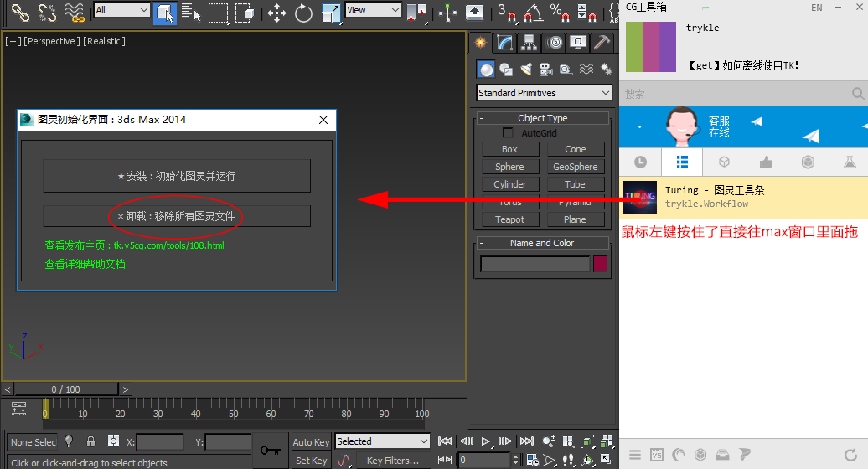Switch to the Hierarchy panel tab
The height and width of the screenshot is (469, 868).
click(x=529, y=43)
